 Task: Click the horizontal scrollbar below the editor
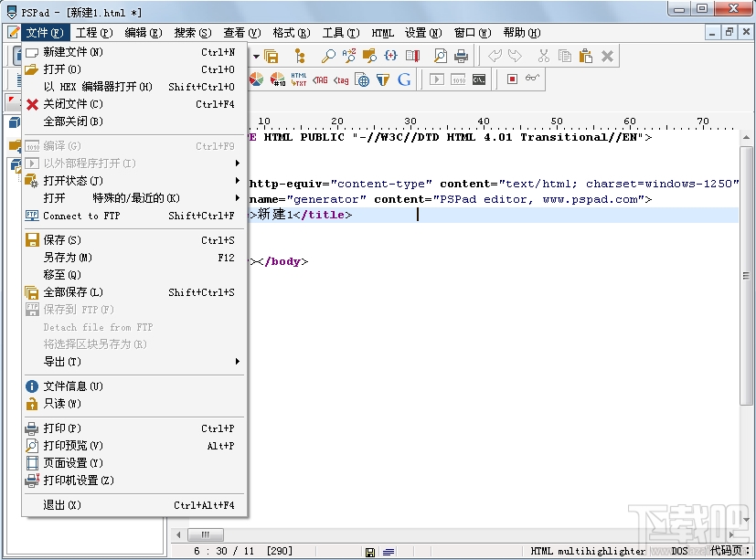tap(205, 534)
